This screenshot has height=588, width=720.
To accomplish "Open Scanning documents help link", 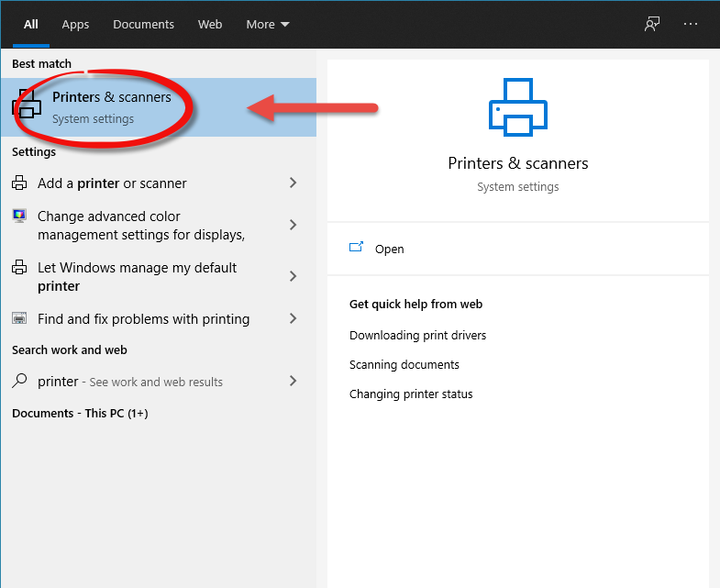I will (404, 365).
